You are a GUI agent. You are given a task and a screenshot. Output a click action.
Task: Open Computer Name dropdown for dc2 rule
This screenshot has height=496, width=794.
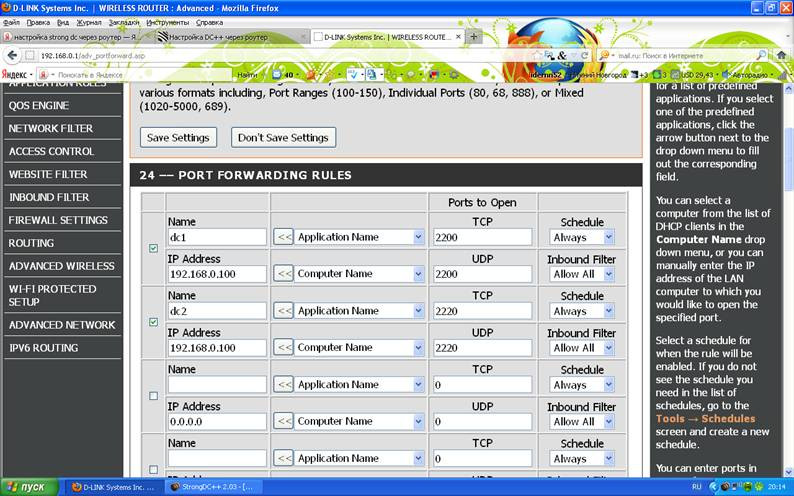pyautogui.click(x=360, y=347)
